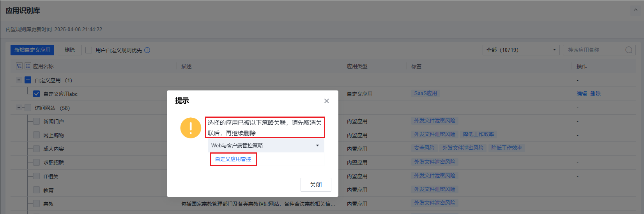The image size is (644, 214).
Task: Collapse the 访问网站 (58) tree node
Action: click(18, 108)
